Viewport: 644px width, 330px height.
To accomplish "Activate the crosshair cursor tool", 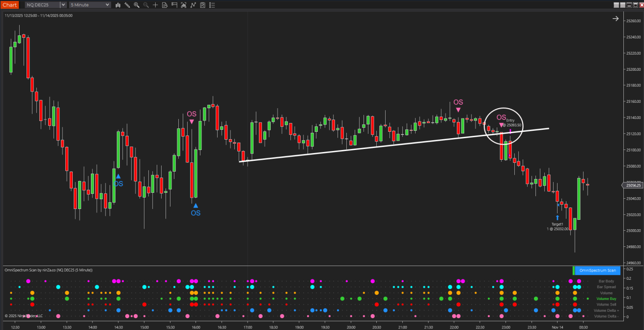I will (155, 5).
